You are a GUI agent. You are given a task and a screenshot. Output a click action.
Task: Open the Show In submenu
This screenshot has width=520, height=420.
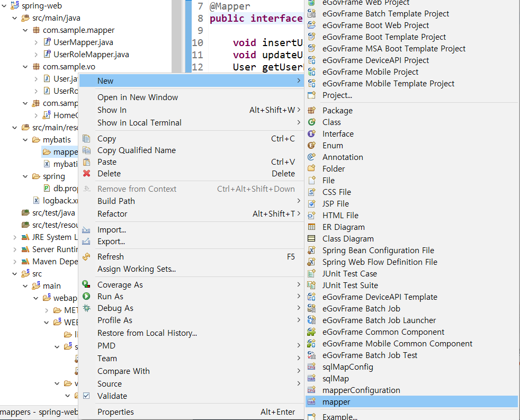pos(192,110)
